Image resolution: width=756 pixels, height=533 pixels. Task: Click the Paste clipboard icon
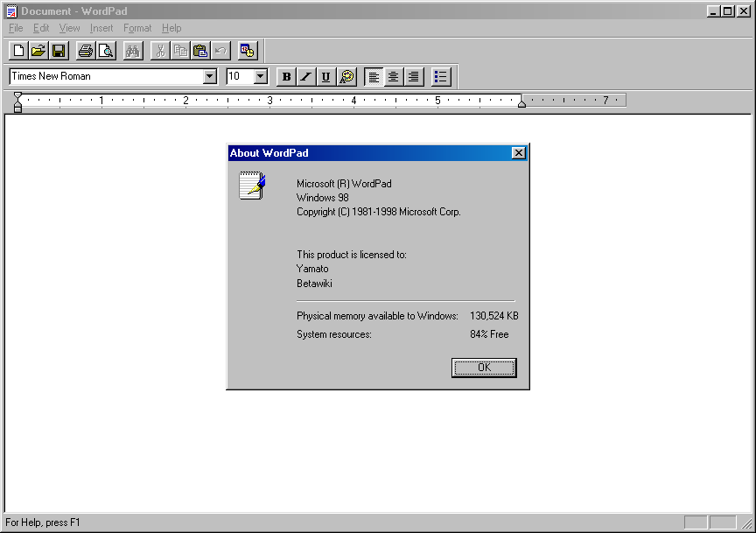200,51
